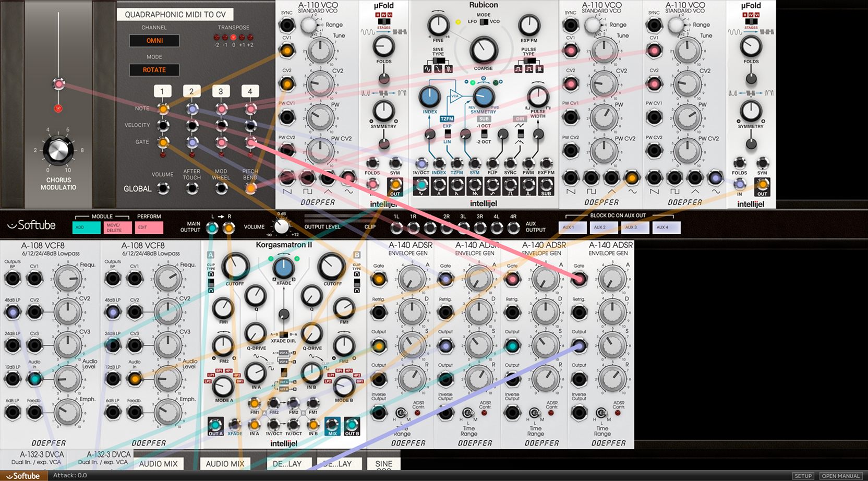Click the Korgasmatron II MIX output jack
The image size is (868, 481).
(332, 425)
